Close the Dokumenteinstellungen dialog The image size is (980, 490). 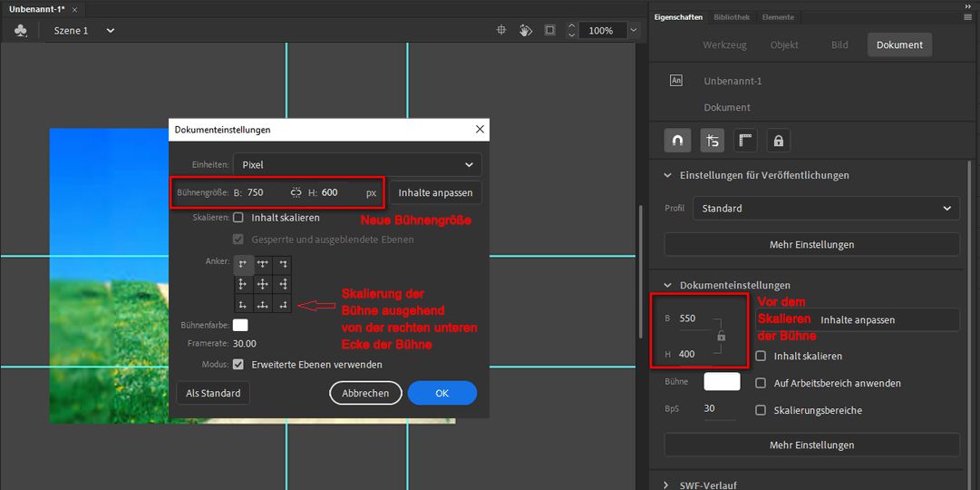click(x=480, y=130)
